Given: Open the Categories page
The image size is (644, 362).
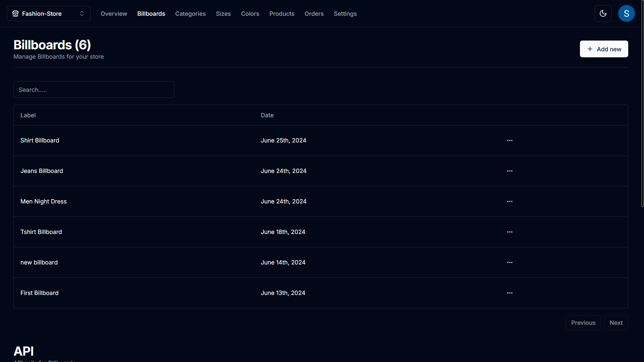Looking at the screenshot, I should (x=190, y=14).
